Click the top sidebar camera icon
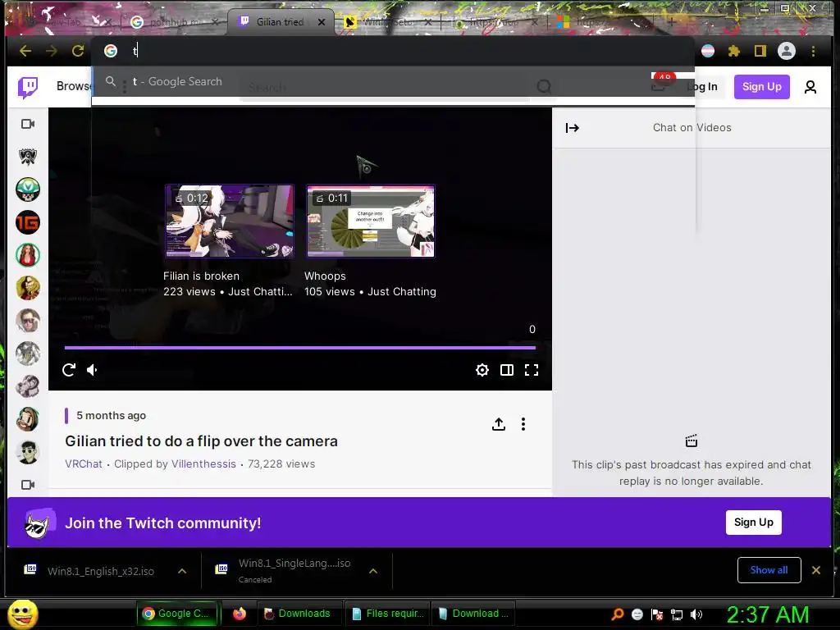Screen dimensions: 840x630 click(28, 125)
